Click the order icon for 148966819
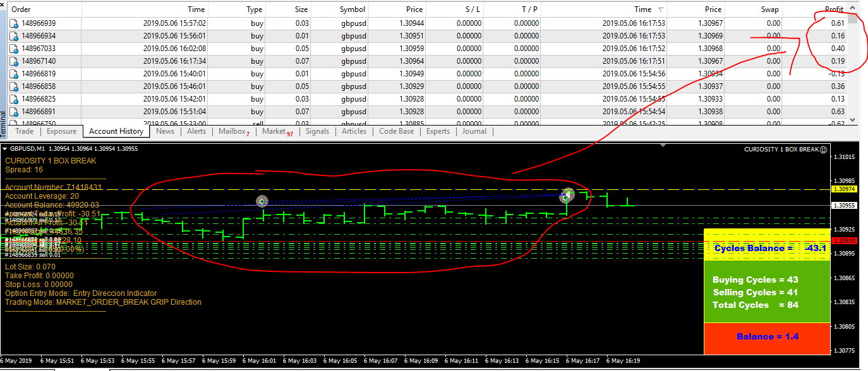This screenshot has height=371, width=868. [14, 74]
